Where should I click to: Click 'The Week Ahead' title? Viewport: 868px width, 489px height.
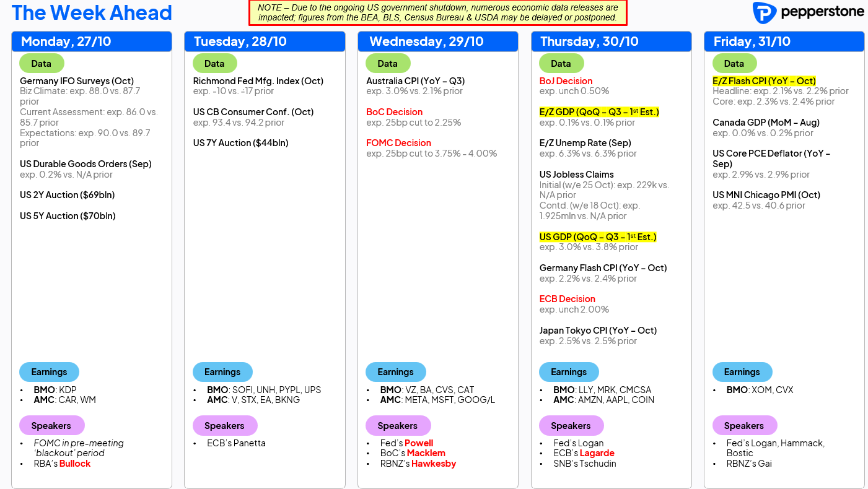click(92, 12)
